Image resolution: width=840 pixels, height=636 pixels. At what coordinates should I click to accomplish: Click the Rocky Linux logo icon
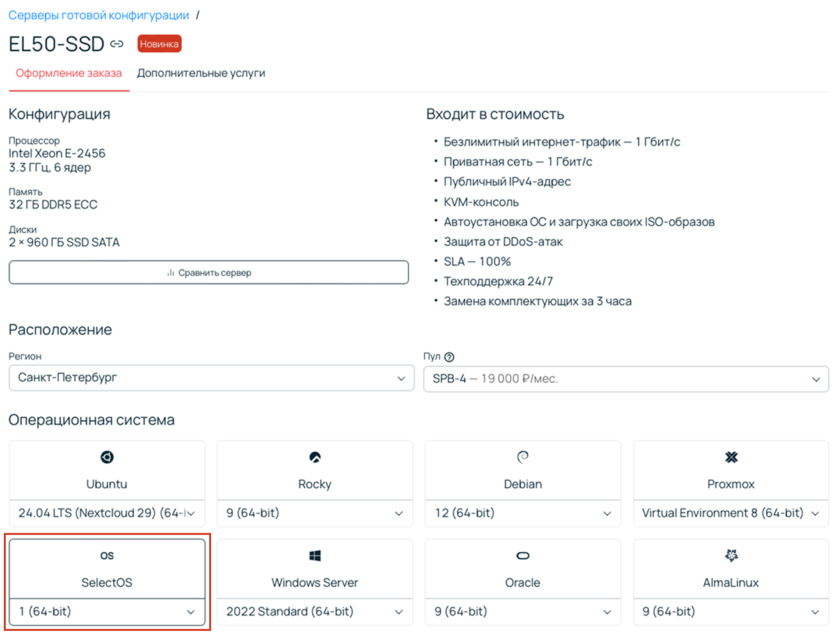click(315, 457)
